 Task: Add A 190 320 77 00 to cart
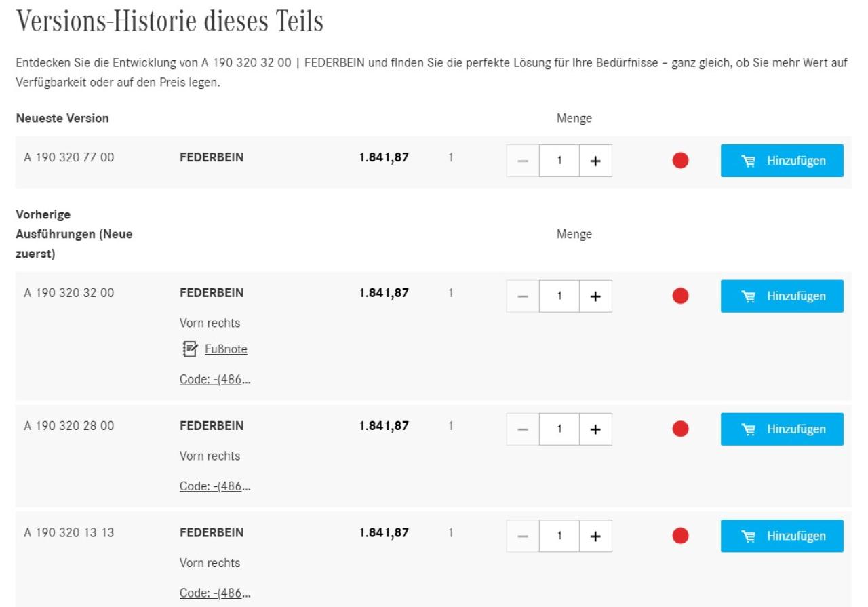click(782, 161)
